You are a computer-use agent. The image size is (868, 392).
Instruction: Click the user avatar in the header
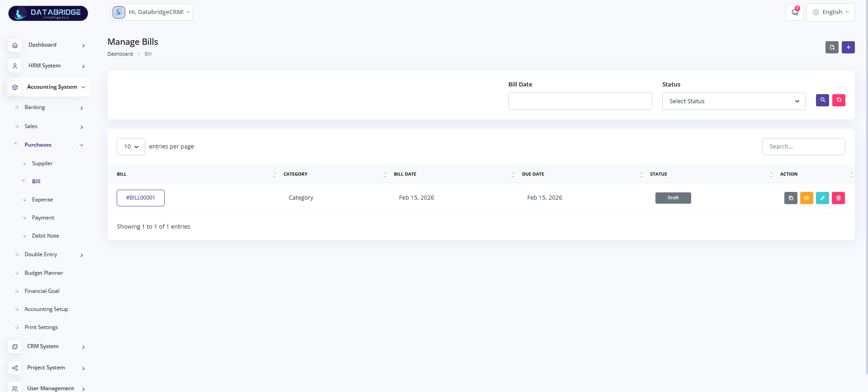pyautogui.click(x=119, y=12)
